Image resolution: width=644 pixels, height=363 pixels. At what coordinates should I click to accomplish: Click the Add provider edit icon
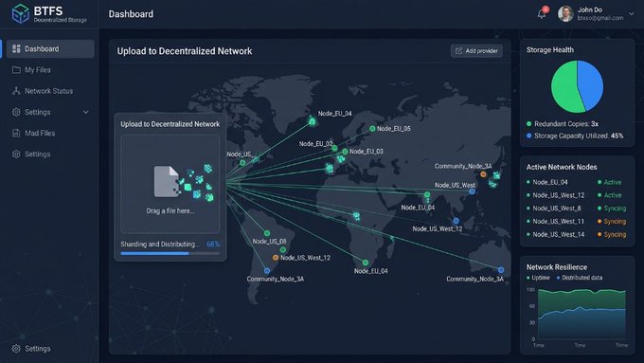pyautogui.click(x=458, y=51)
